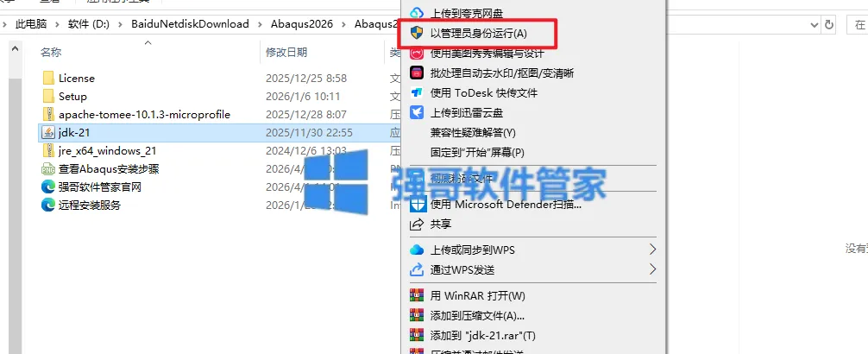Click the 迅雷云盘 upload icon

pyautogui.click(x=416, y=113)
